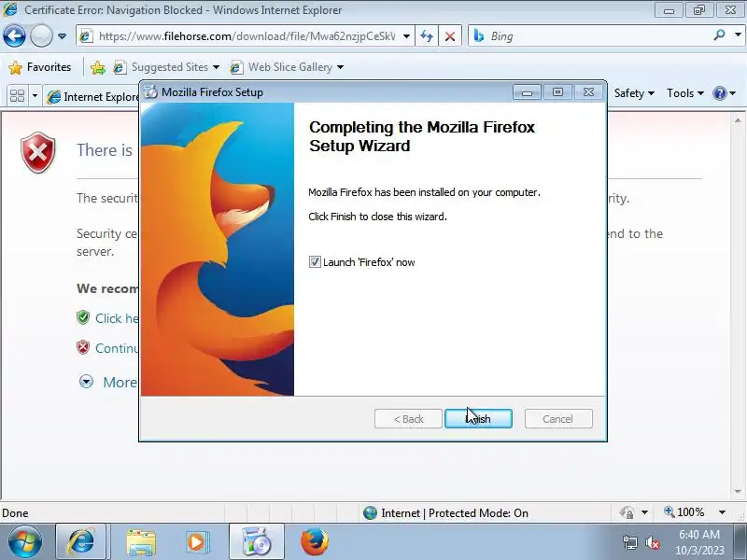Open Windows Explorer folder taskbar icon
The height and width of the screenshot is (560, 747).
coord(141,542)
